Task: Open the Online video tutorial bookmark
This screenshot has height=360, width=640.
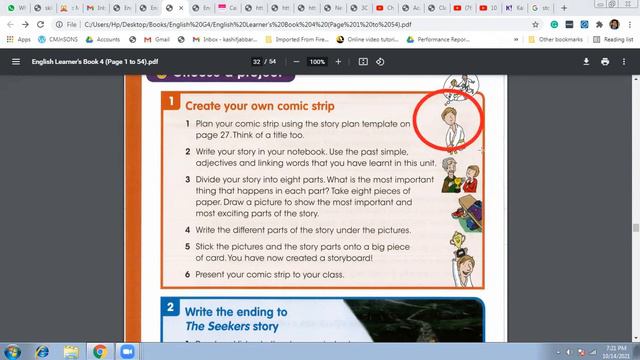Action: [367, 40]
